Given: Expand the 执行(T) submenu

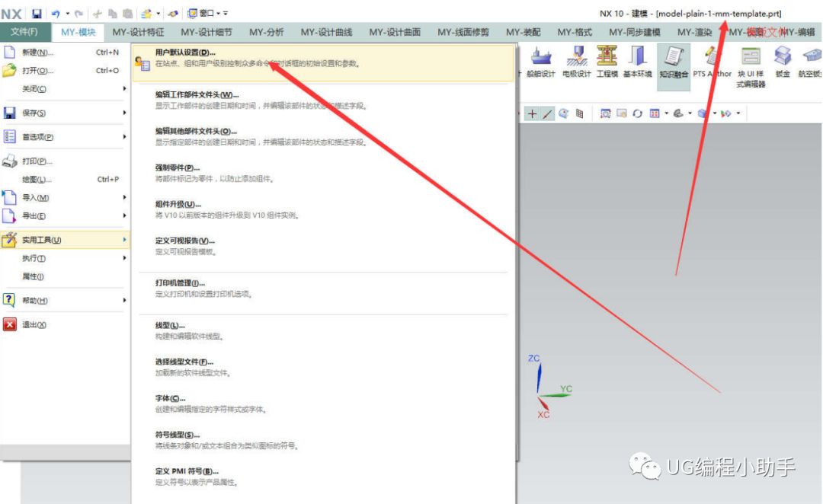Looking at the screenshot, I should point(65,258).
